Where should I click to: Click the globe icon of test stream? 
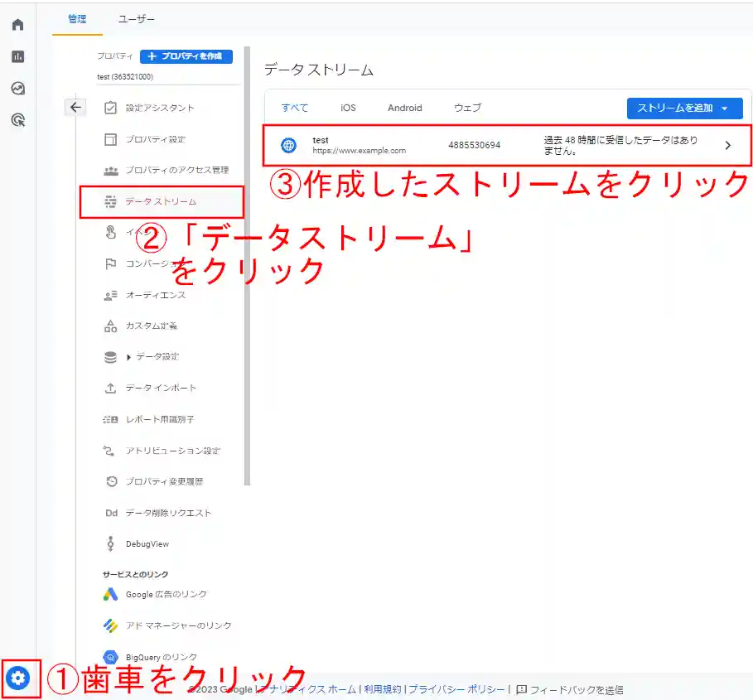[288, 145]
